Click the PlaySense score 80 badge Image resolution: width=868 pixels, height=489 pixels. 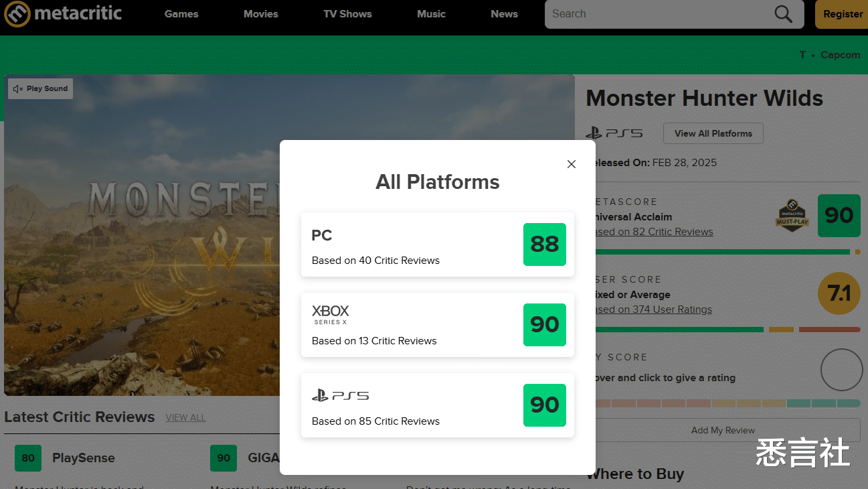[x=28, y=458]
